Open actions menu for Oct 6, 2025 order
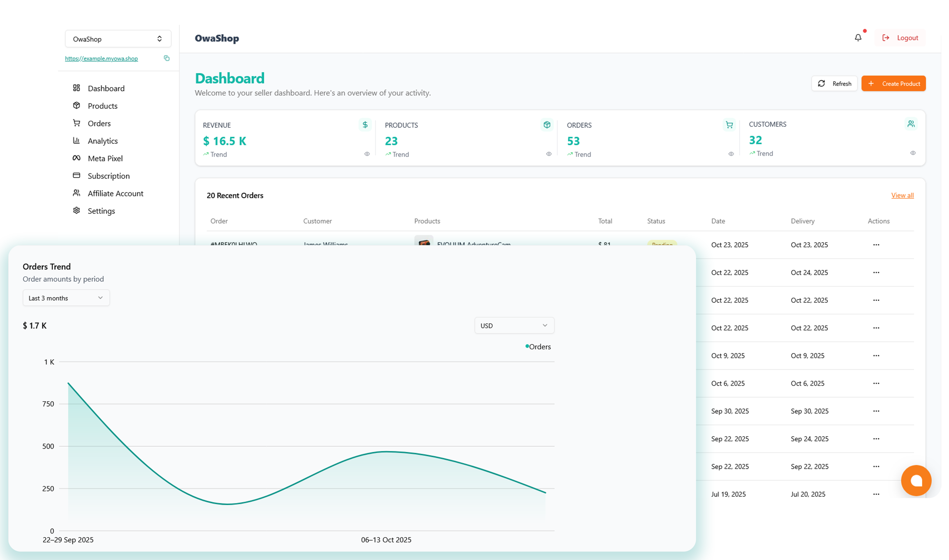The image size is (949, 560). point(876,383)
